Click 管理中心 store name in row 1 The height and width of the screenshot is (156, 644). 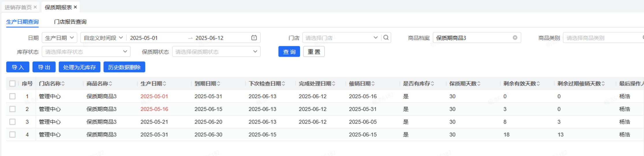point(50,96)
